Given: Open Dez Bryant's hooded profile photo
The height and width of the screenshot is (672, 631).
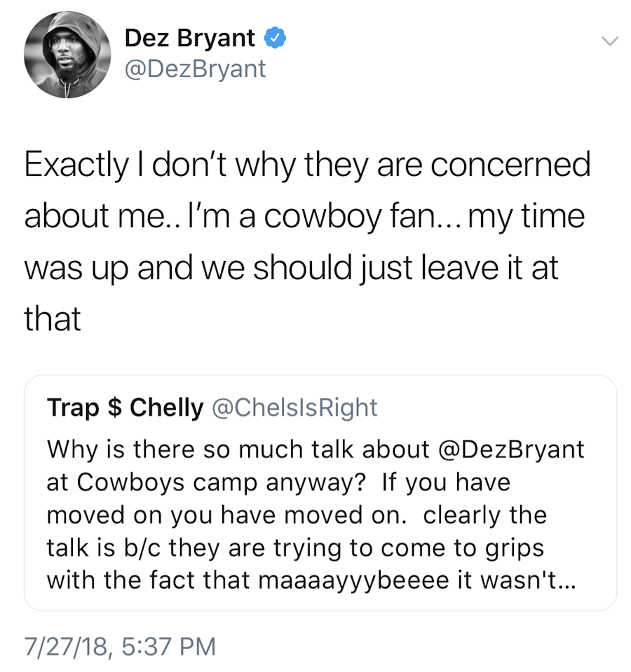Looking at the screenshot, I should click(67, 55).
